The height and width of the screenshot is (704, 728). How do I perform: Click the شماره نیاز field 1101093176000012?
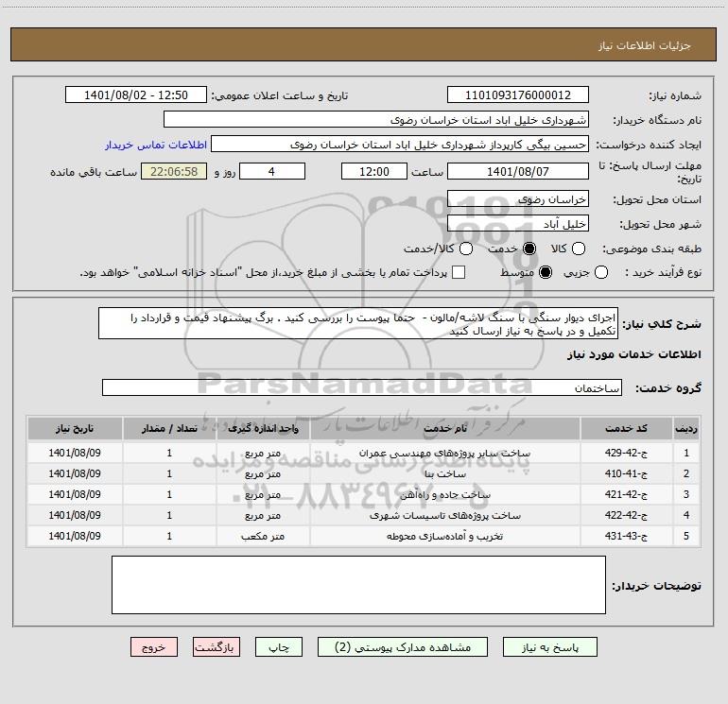(518, 95)
